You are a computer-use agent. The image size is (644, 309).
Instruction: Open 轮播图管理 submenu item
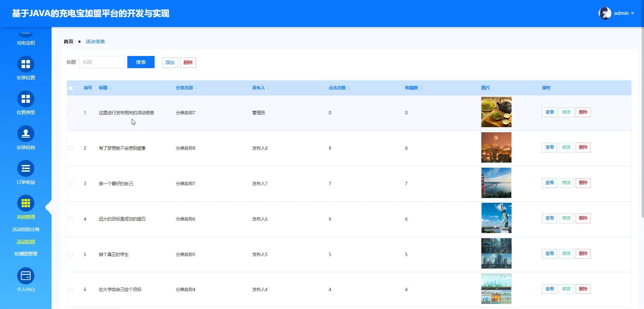[26, 254]
